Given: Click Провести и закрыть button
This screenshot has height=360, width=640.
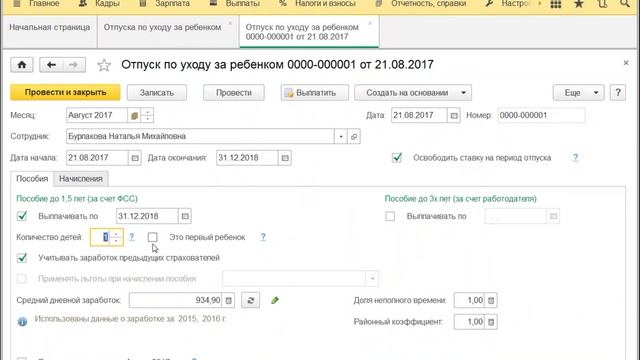Looking at the screenshot, I should [65, 93].
